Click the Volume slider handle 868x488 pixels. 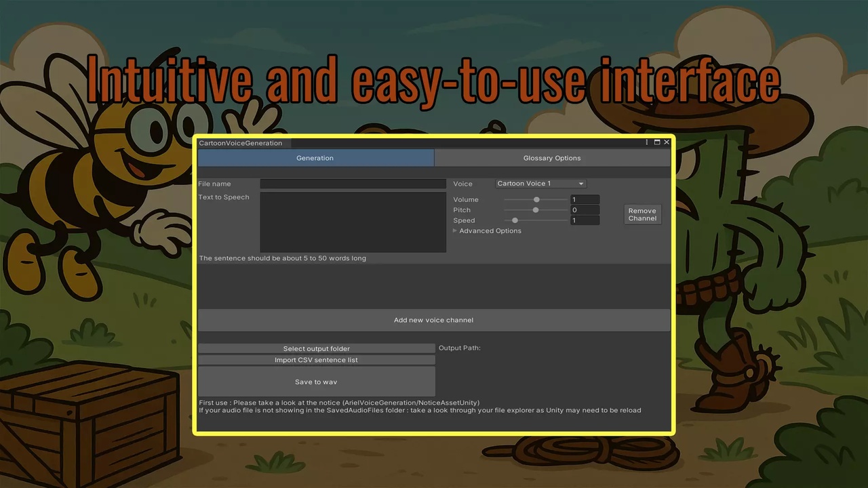click(x=536, y=200)
